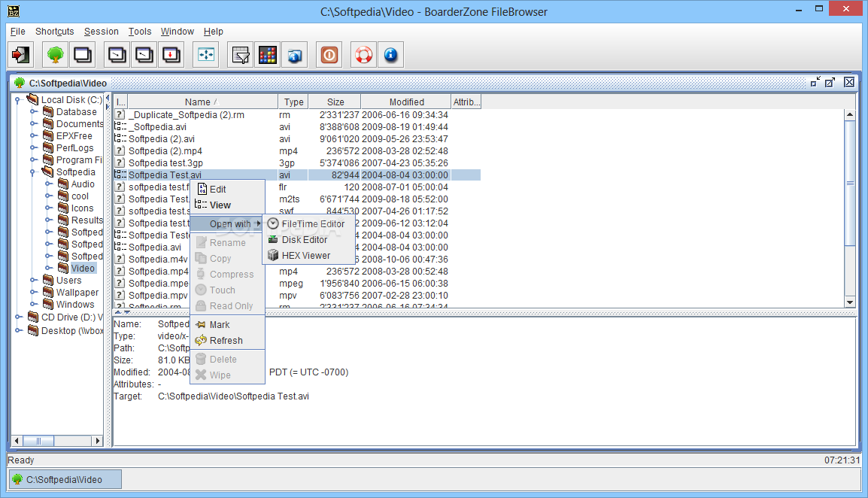Click the window icon with red down arrow
Image resolution: width=868 pixels, height=498 pixels.
171,55
